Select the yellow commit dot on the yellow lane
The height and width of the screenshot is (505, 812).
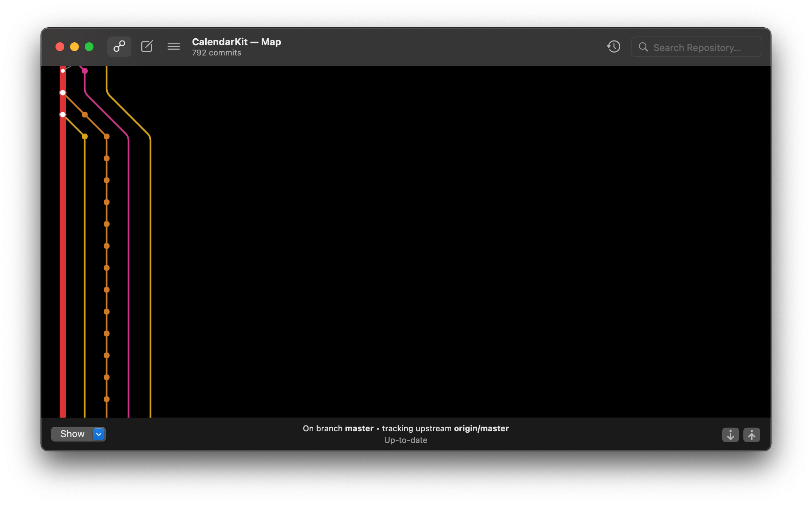tap(85, 136)
